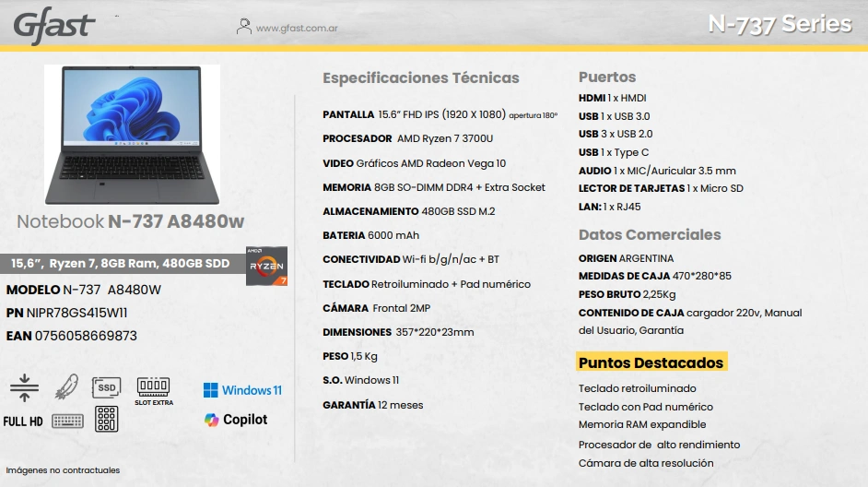
Task: Click the ALMACENAMIENTO 480GB SSD M.2 row
Action: click(x=409, y=211)
